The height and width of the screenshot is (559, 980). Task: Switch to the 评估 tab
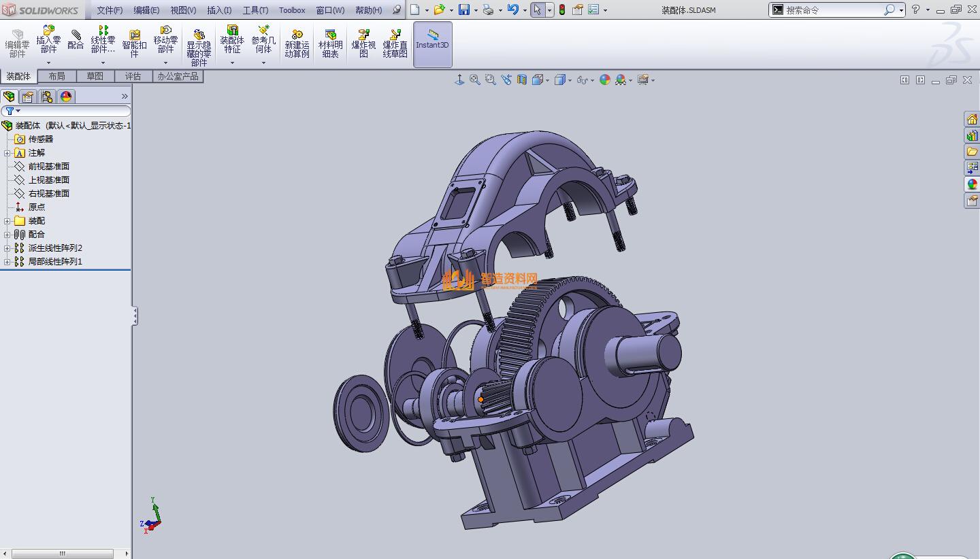133,76
